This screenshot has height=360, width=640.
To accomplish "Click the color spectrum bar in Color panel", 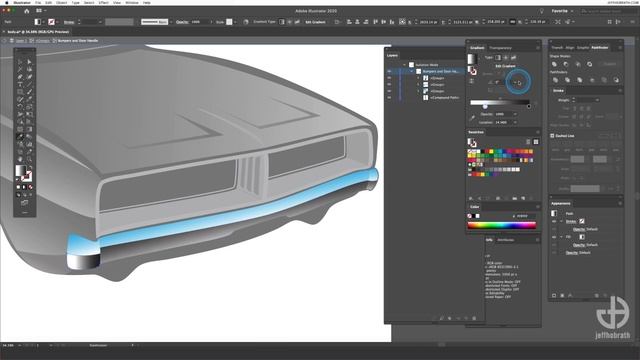I will click(502, 225).
